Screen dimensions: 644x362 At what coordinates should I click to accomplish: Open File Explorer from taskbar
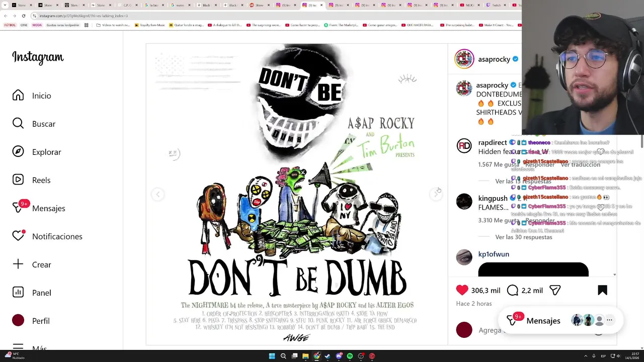305,356
